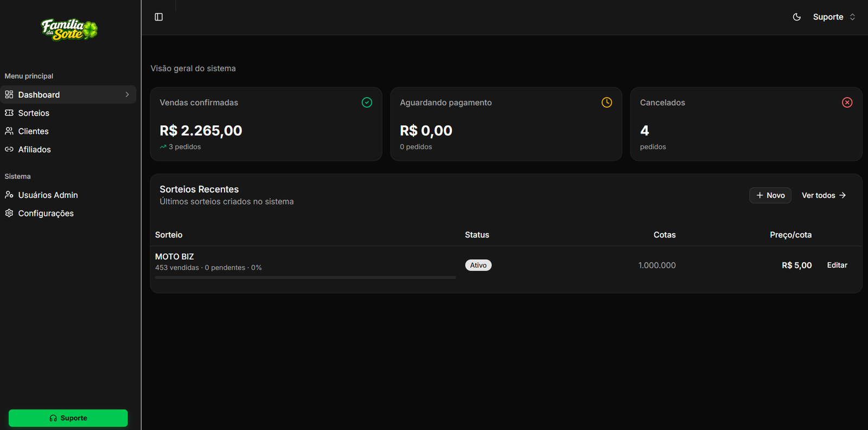This screenshot has width=868, height=430.
Task: Click the Família da Sorte logo
Action: [69, 30]
